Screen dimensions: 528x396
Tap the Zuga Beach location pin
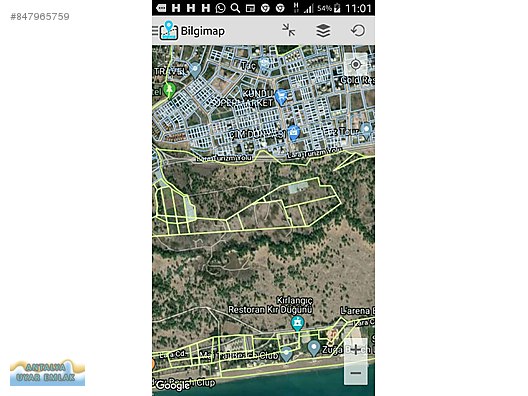(314, 348)
